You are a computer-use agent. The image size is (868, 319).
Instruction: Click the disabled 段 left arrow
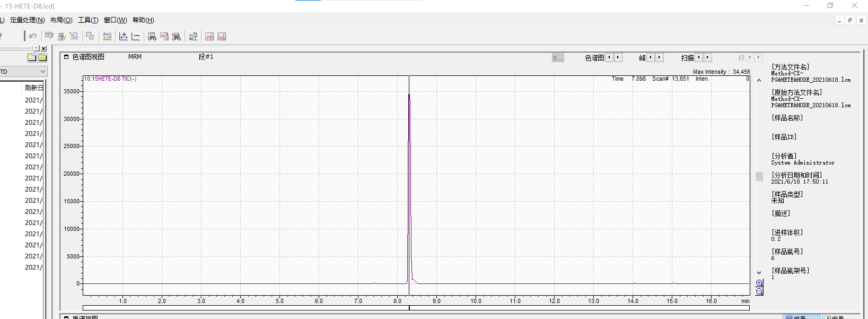tap(750, 57)
